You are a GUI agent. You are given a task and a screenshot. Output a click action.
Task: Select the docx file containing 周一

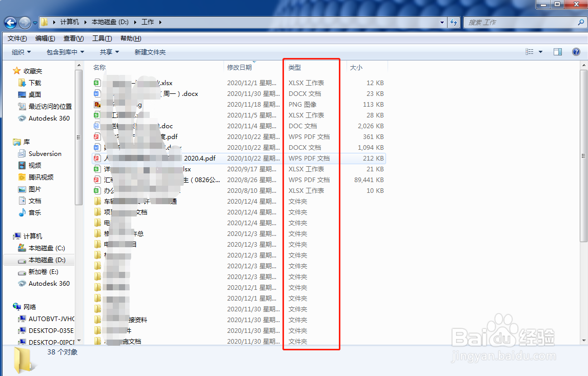tap(238, 94)
